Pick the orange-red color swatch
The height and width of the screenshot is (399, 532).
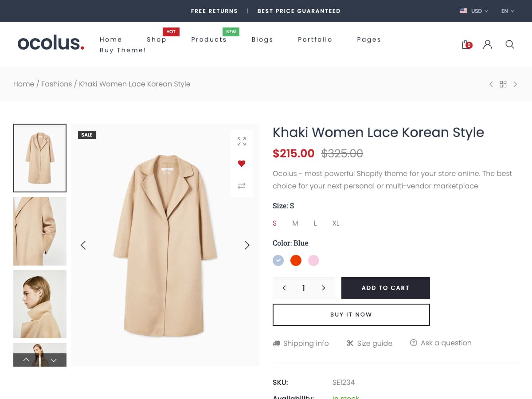[x=296, y=260]
